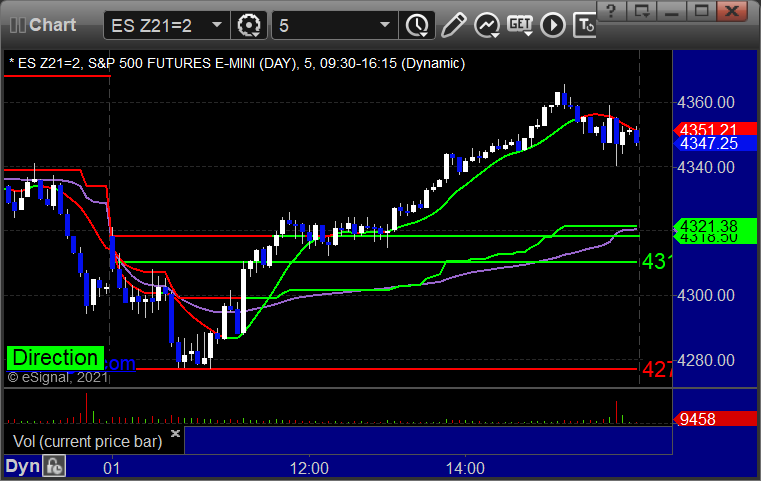The width and height of the screenshot is (761, 481).
Task: Click the 4300.00 price axis label
Action: click(706, 295)
